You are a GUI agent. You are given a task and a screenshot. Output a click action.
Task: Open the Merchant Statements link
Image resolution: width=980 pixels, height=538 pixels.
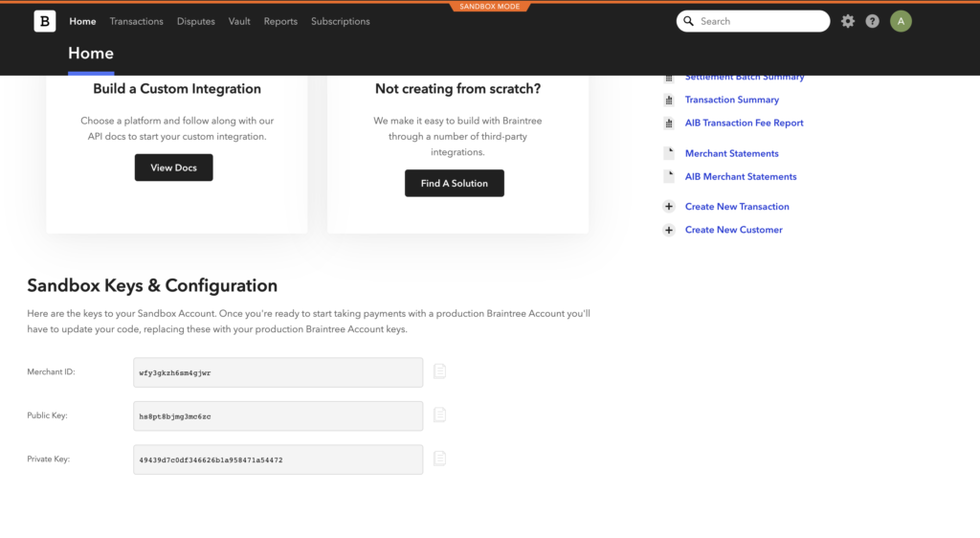pyautogui.click(x=731, y=153)
